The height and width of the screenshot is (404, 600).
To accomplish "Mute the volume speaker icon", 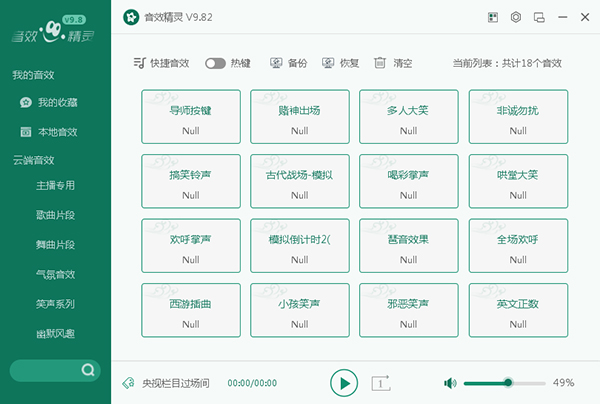I will point(450,382).
